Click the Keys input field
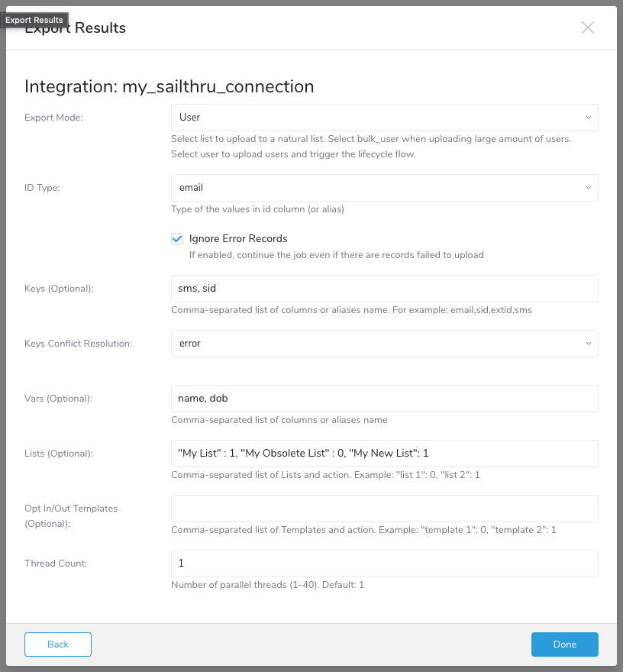The width and height of the screenshot is (623, 672). (384, 289)
